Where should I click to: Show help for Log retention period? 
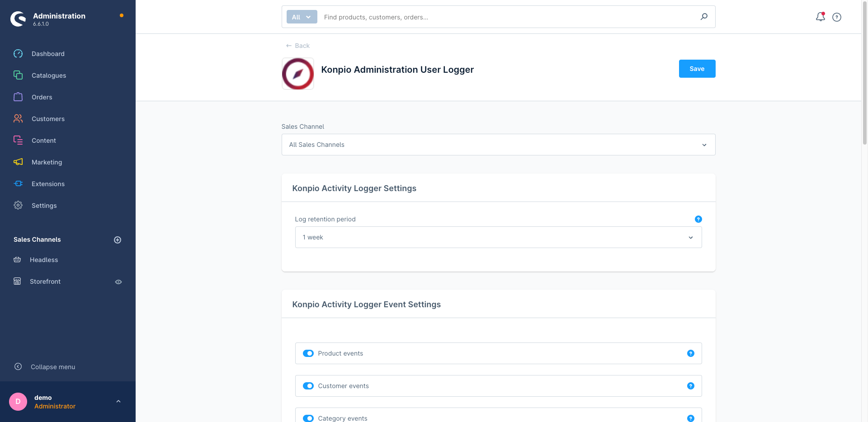698,219
